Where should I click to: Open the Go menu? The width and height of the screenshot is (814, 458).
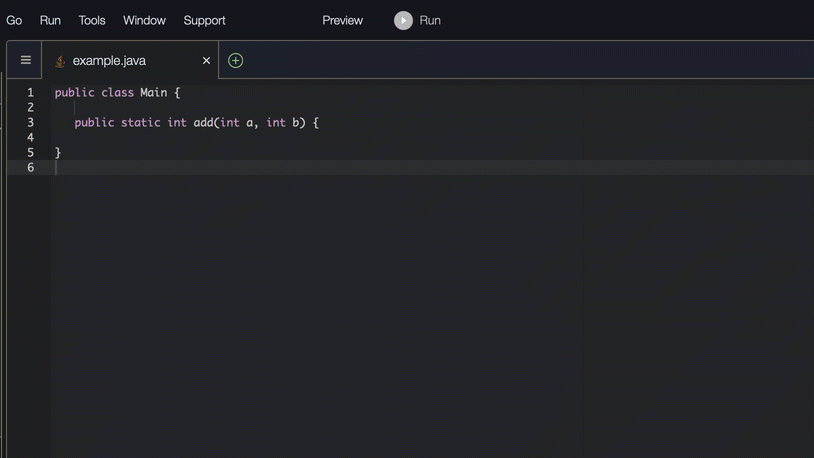coord(14,20)
